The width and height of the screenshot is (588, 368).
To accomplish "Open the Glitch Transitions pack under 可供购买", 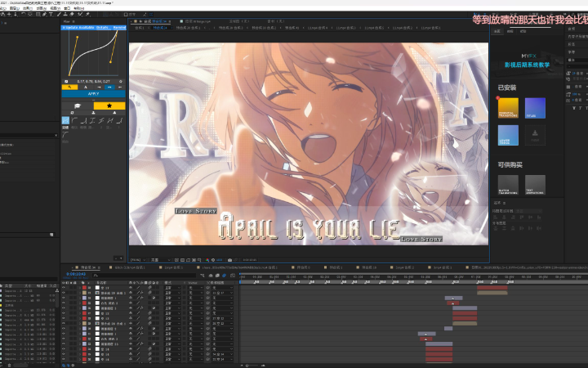I will (508, 185).
